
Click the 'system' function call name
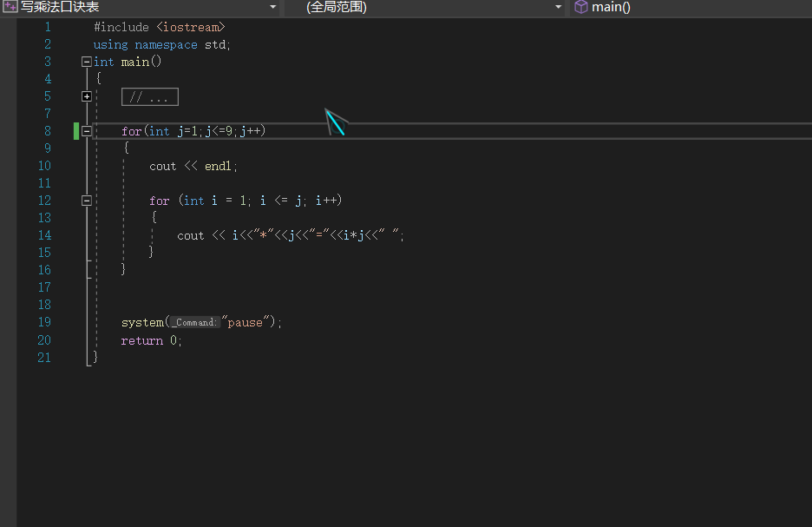click(x=142, y=322)
